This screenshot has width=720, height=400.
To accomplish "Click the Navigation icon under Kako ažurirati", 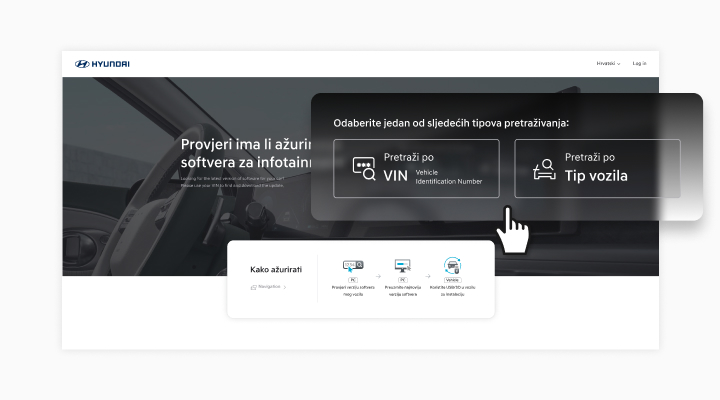I will pos(254,288).
